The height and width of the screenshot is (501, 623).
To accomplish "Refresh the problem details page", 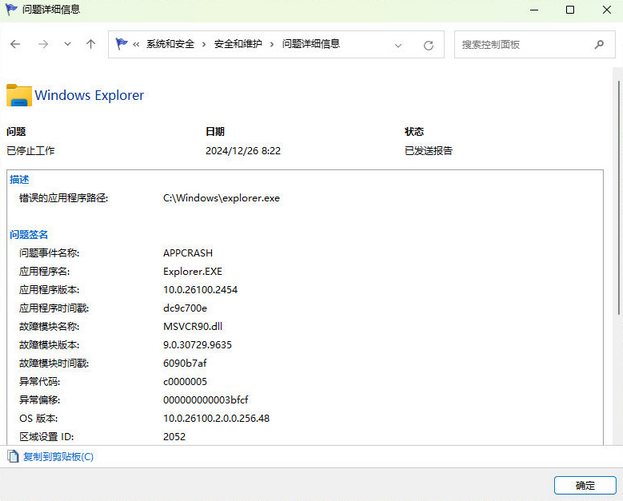I will coord(428,45).
